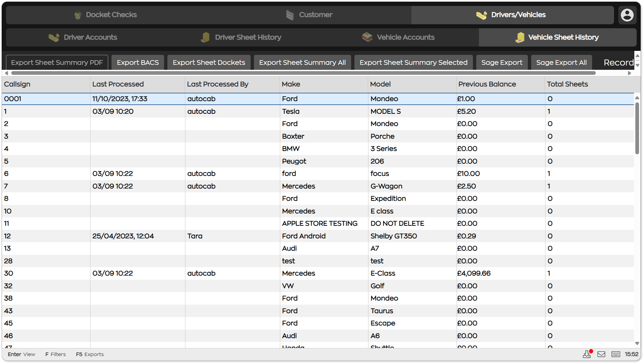Screen dimensions: 644x364
Task: Sort by Last Processed By header
Action: (232, 84)
